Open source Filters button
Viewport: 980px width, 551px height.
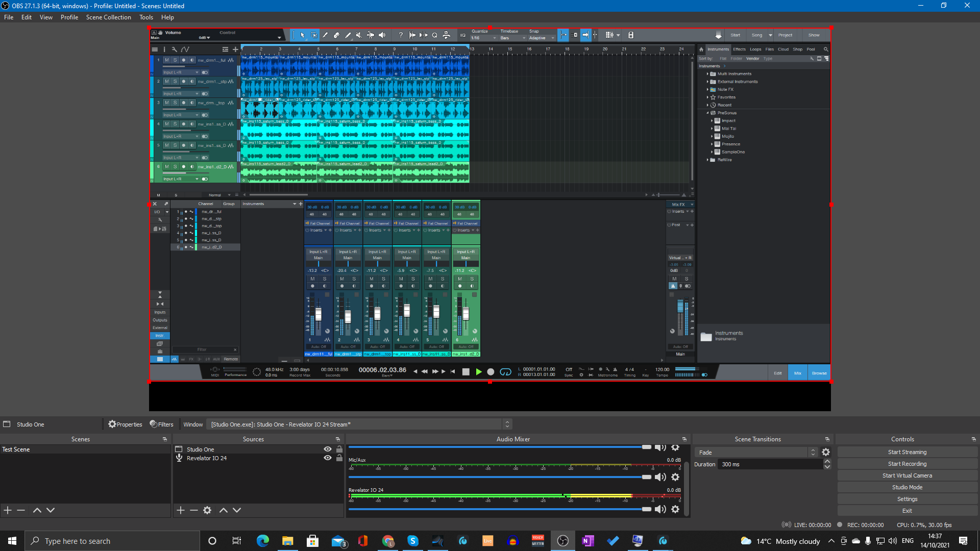coord(161,424)
